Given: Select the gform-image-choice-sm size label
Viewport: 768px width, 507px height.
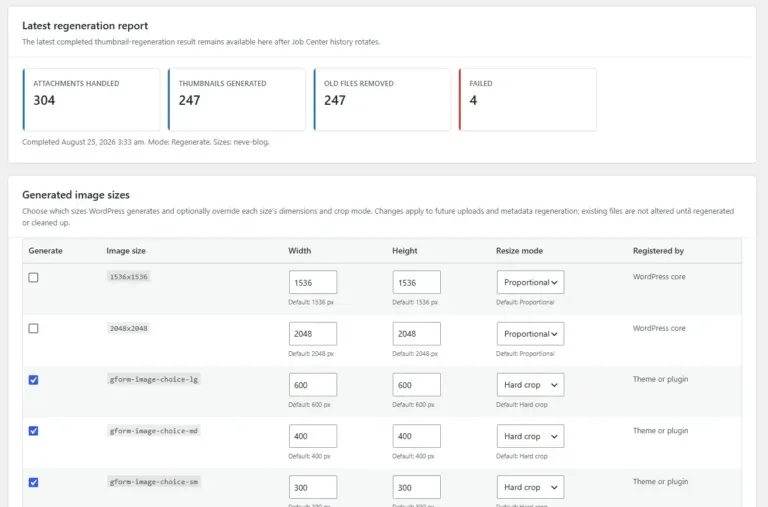Looking at the screenshot, I should point(153,482).
